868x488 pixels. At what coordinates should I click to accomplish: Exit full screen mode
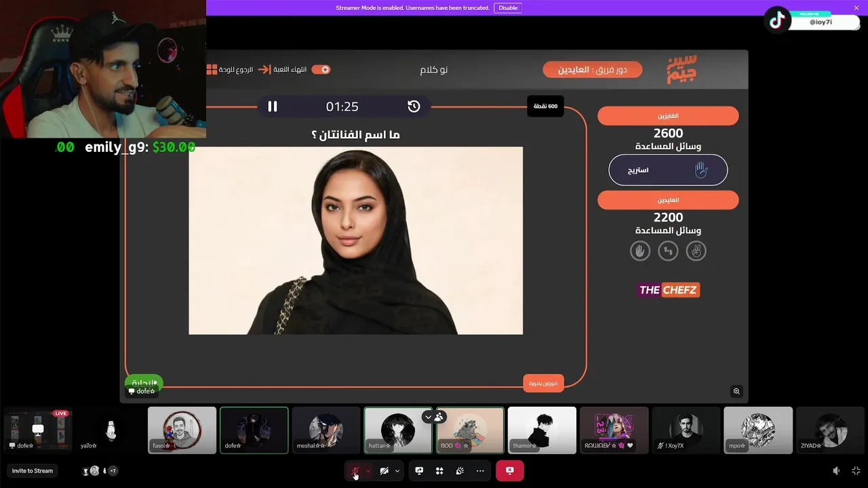click(856, 470)
